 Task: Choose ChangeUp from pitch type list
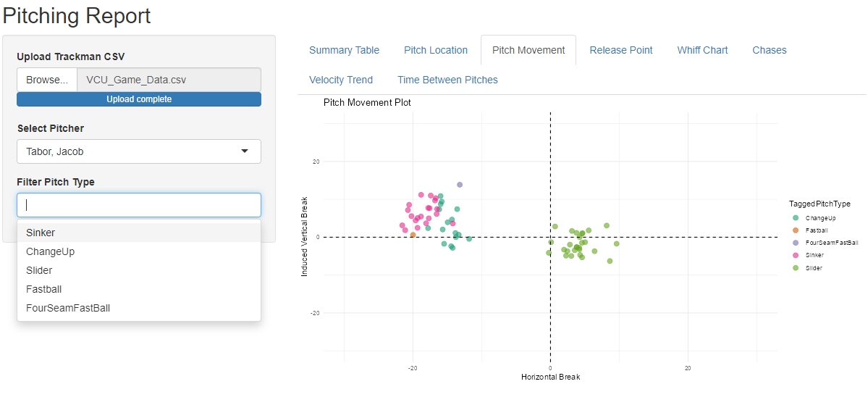(x=139, y=251)
